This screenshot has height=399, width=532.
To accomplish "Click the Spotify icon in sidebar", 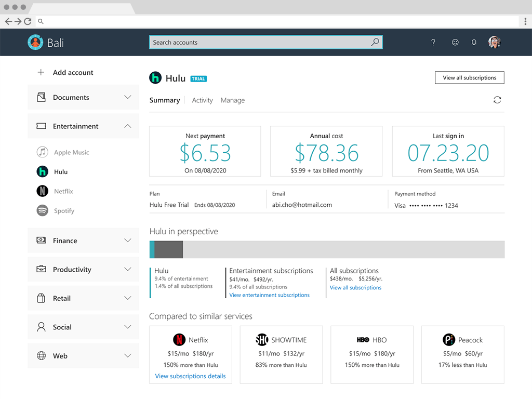I will (x=43, y=210).
